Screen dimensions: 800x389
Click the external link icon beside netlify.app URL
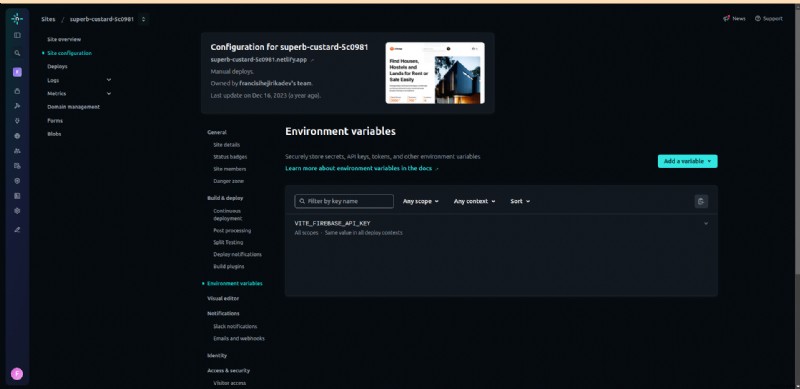click(x=312, y=60)
